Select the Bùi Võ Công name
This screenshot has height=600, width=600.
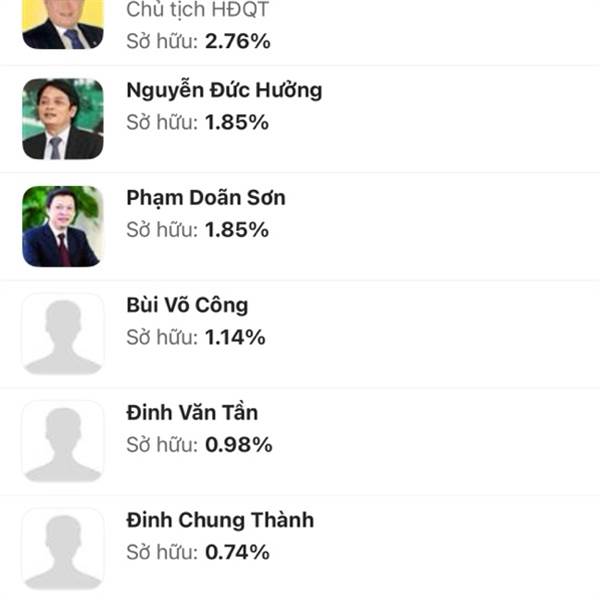point(187,305)
